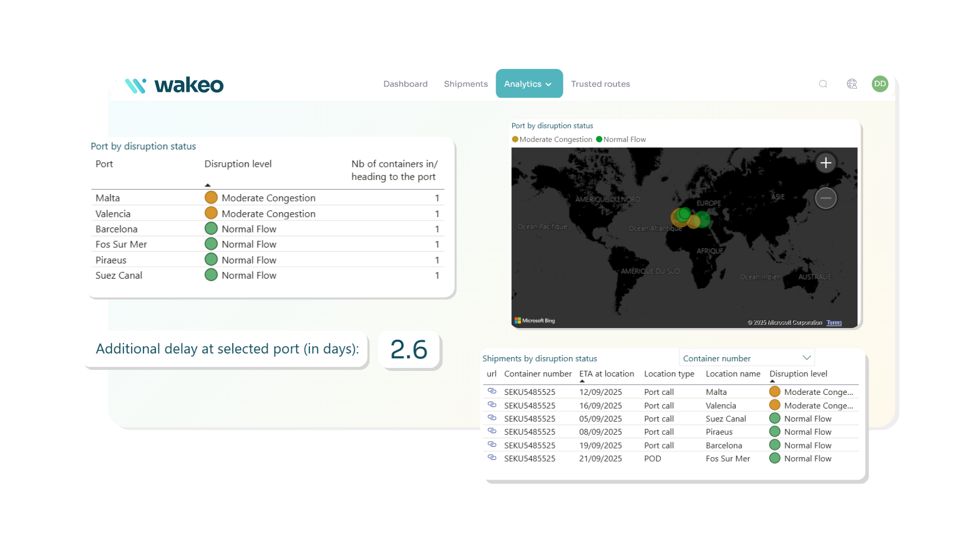Image resolution: width=980 pixels, height=551 pixels.
Task: Toggle the Normal Flow legend item
Action: [x=620, y=139]
